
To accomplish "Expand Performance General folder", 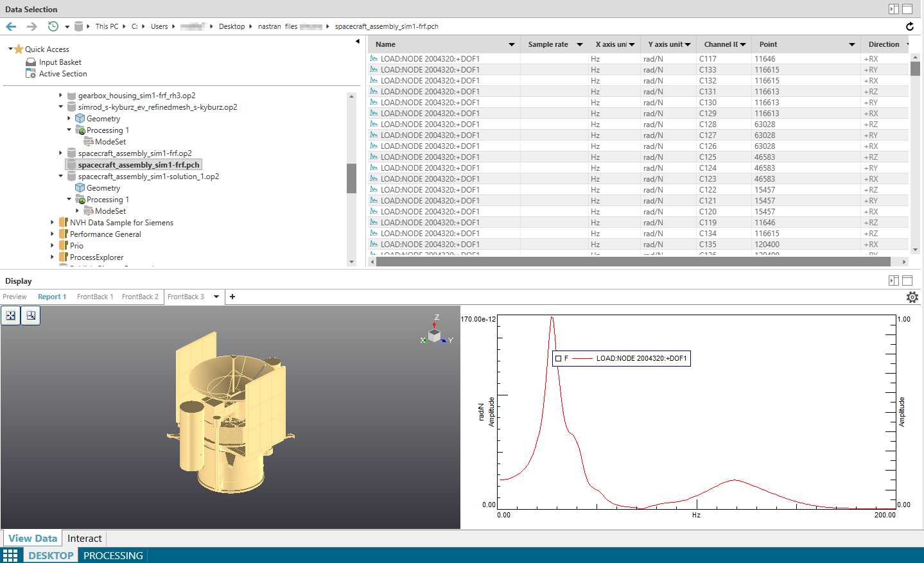I will click(x=52, y=234).
